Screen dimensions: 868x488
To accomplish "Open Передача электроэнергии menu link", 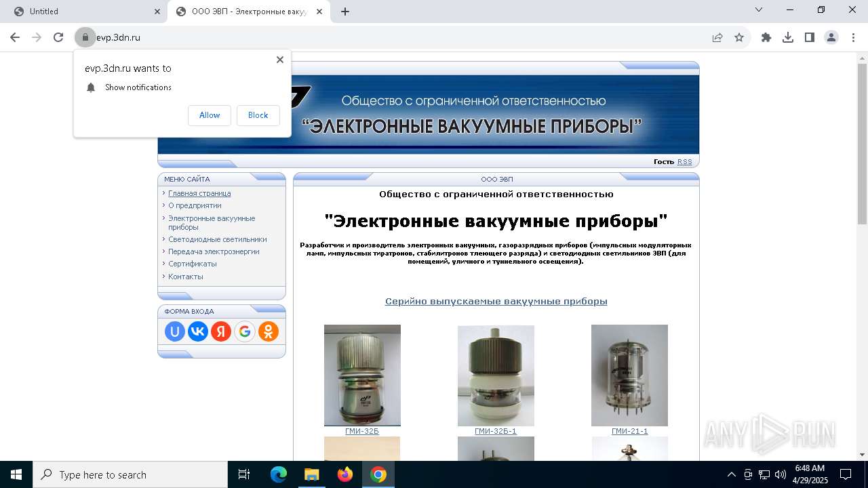I will pos(214,251).
